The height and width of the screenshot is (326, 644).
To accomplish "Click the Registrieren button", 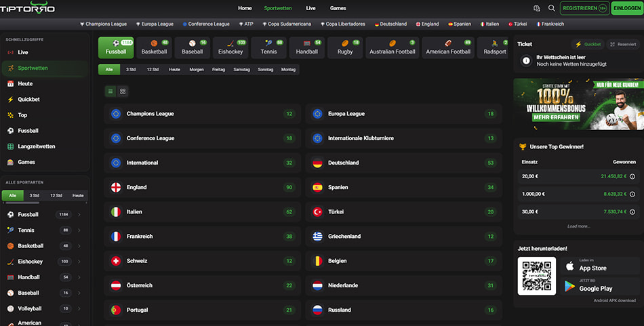I will [x=584, y=8].
